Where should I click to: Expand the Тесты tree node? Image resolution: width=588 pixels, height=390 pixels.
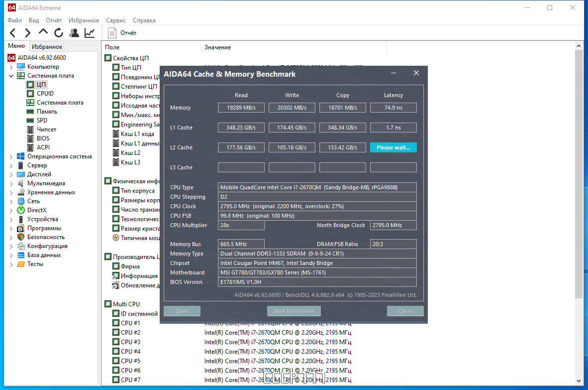coord(11,264)
